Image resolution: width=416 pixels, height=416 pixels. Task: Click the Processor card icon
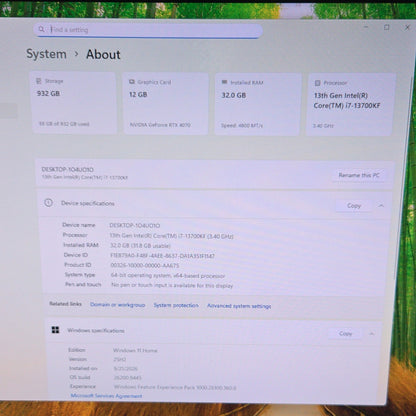tap(317, 83)
